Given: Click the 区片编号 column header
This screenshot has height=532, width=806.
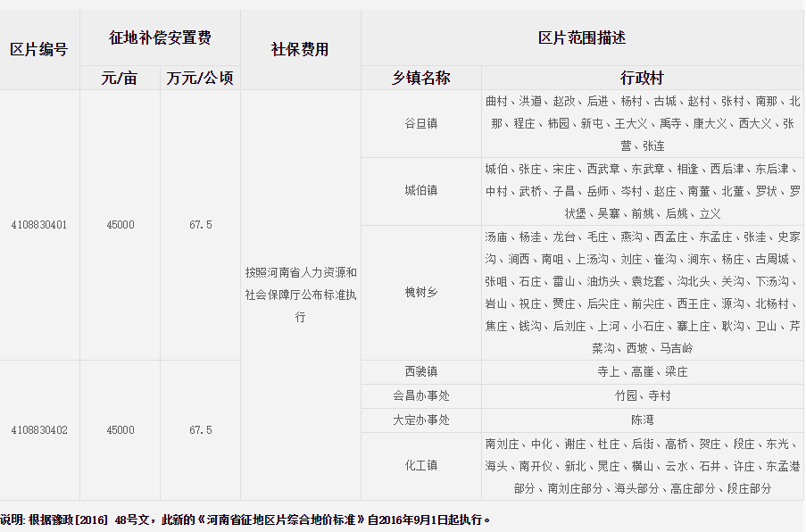Looking at the screenshot, I should coord(39,50).
